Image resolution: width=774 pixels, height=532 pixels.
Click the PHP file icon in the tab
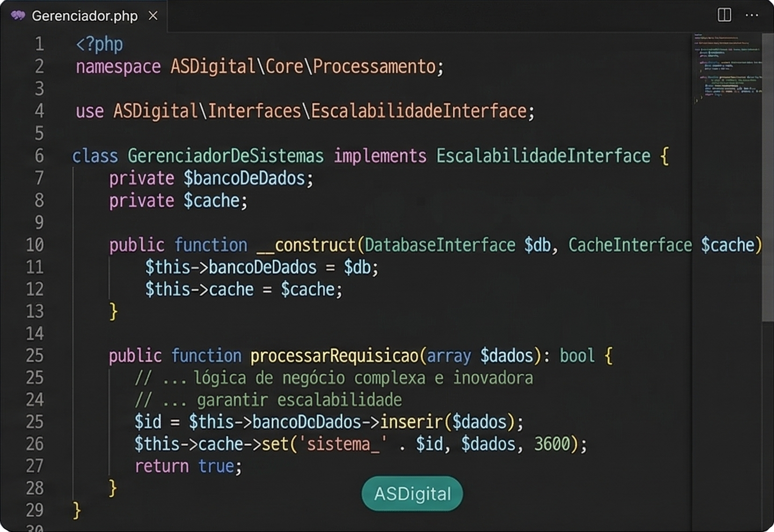[x=18, y=16]
